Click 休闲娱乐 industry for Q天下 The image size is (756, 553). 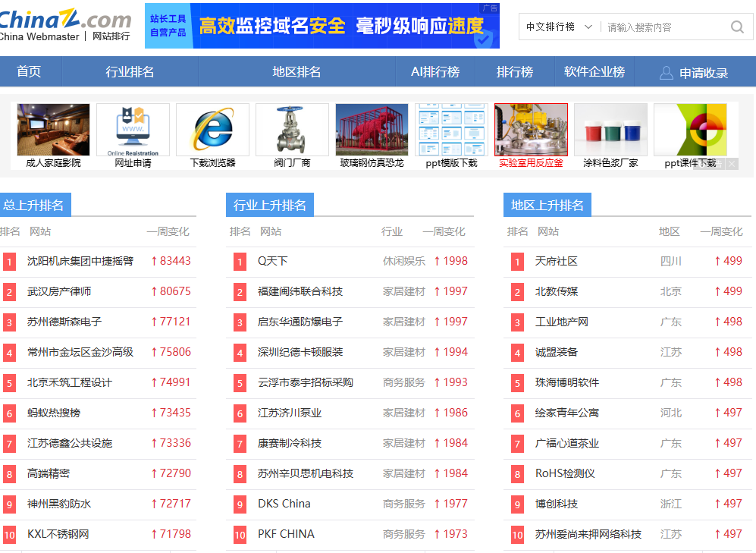pos(404,261)
